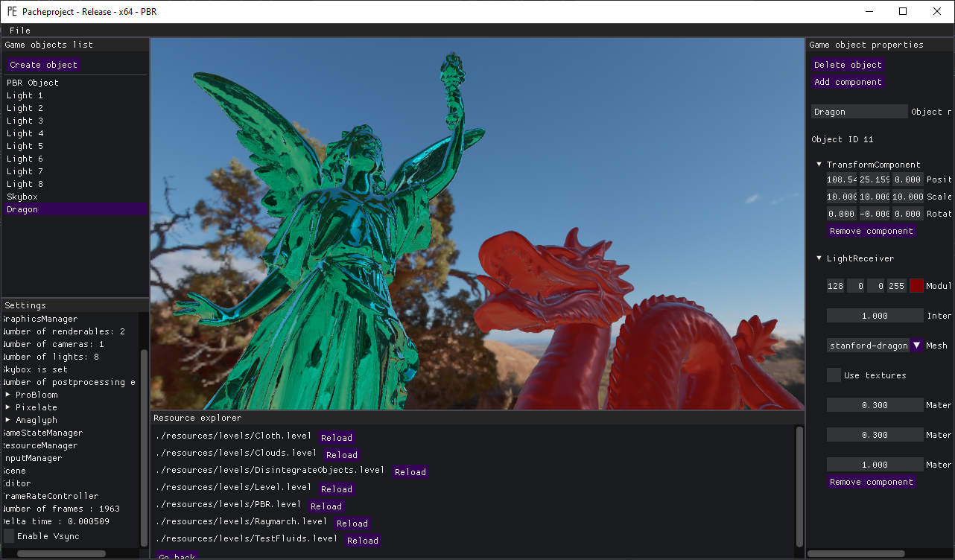Select Skybox in game objects list
Screen dimensions: 955x560
click(22, 197)
